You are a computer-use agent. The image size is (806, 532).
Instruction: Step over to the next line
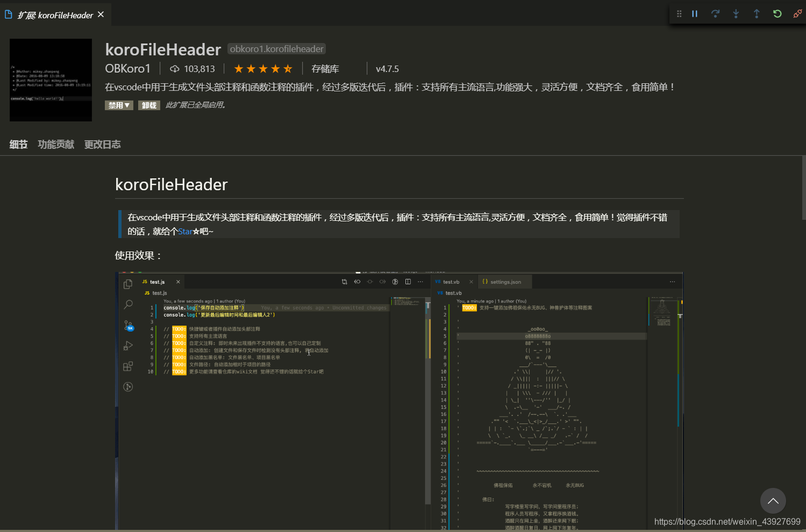[x=715, y=13]
